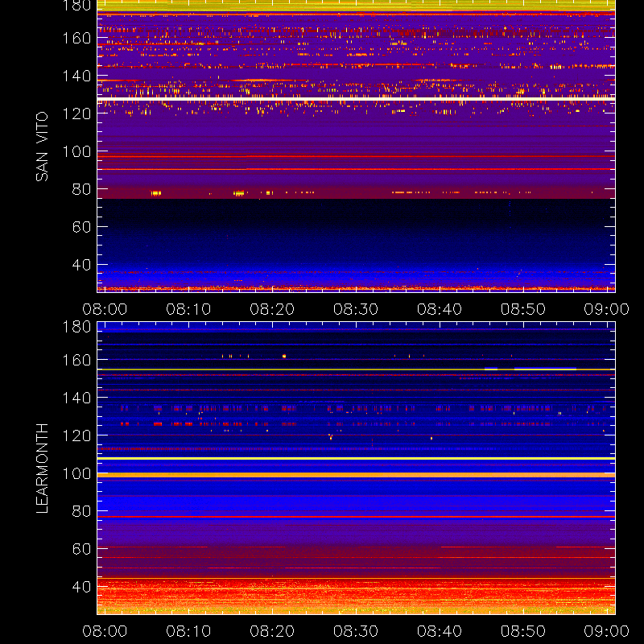Select the 140 tick label on the San Vito axis
644x644 pixels.
coord(76,76)
